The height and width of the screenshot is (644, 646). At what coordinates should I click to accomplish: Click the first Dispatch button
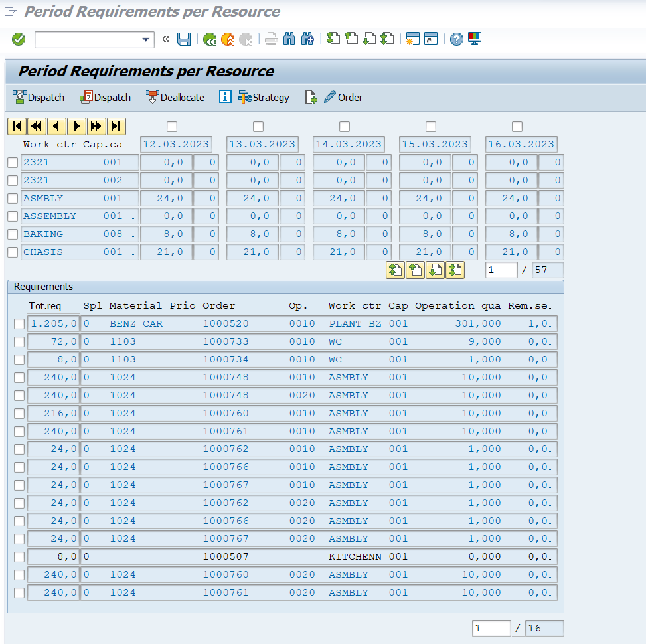point(39,97)
